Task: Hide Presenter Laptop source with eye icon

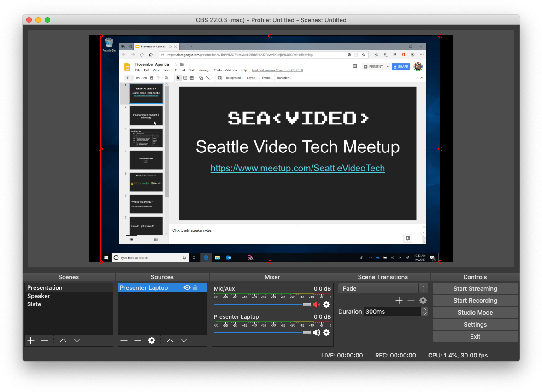Action: pos(187,287)
